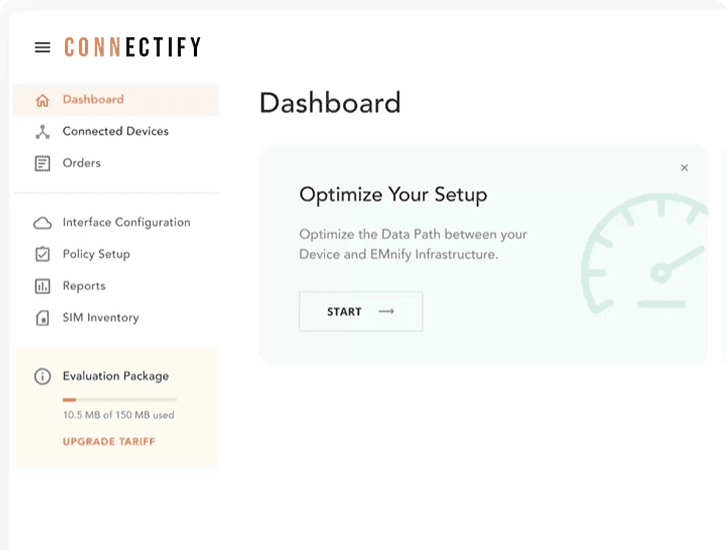Click the Dashboard home icon

pyautogui.click(x=42, y=100)
